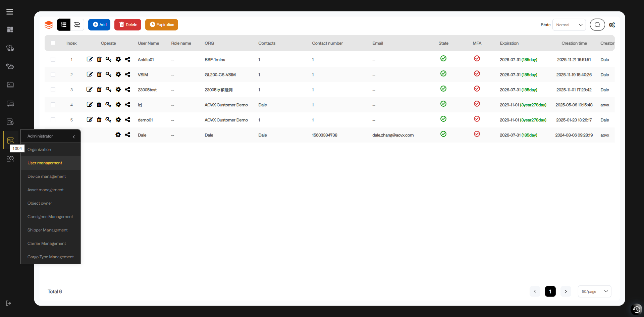Click the blue Add button
This screenshot has width=644, height=317.
[x=99, y=25]
